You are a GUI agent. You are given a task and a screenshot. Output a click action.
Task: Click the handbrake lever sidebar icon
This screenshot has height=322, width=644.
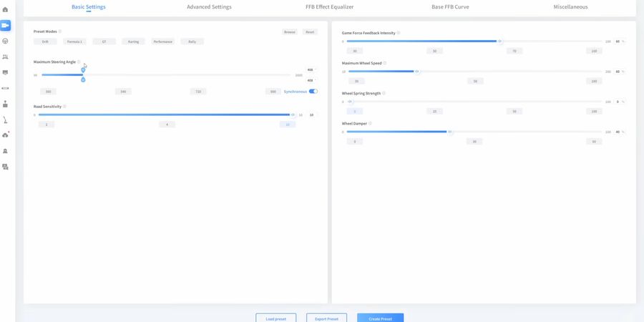(x=6, y=119)
